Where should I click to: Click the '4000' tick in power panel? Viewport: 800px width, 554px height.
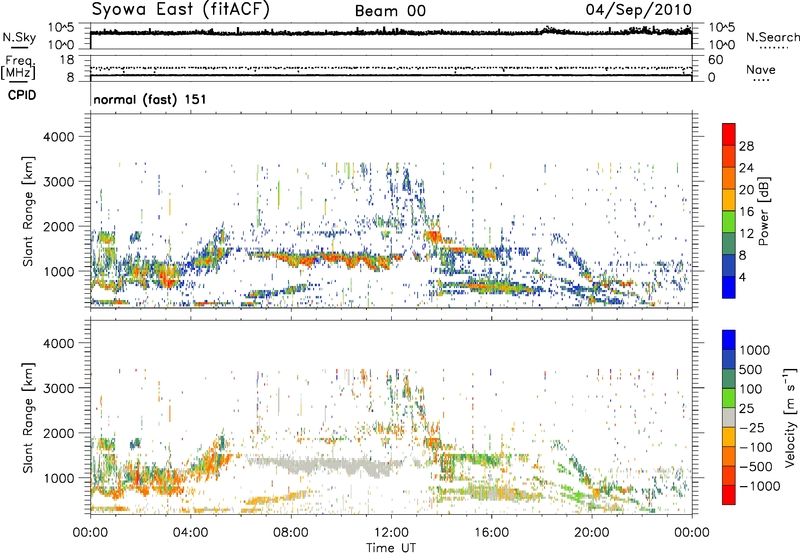(59, 137)
